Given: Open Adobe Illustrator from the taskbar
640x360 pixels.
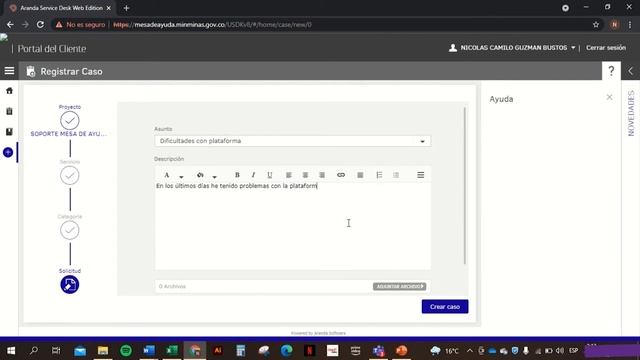Looking at the screenshot, I should pyautogui.click(x=218, y=351).
